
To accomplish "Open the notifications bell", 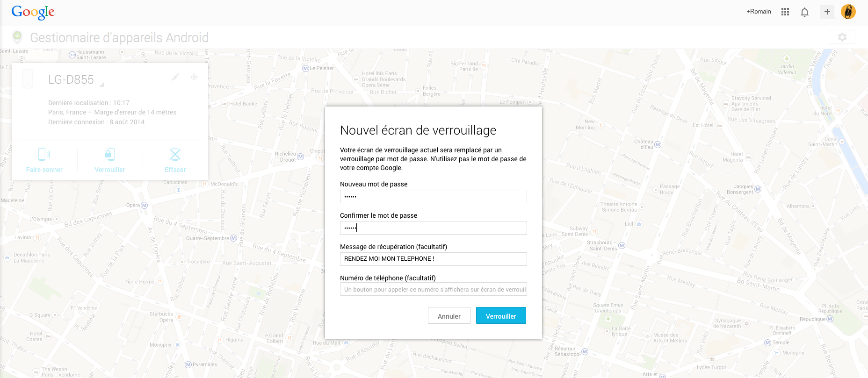I will pos(804,12).
